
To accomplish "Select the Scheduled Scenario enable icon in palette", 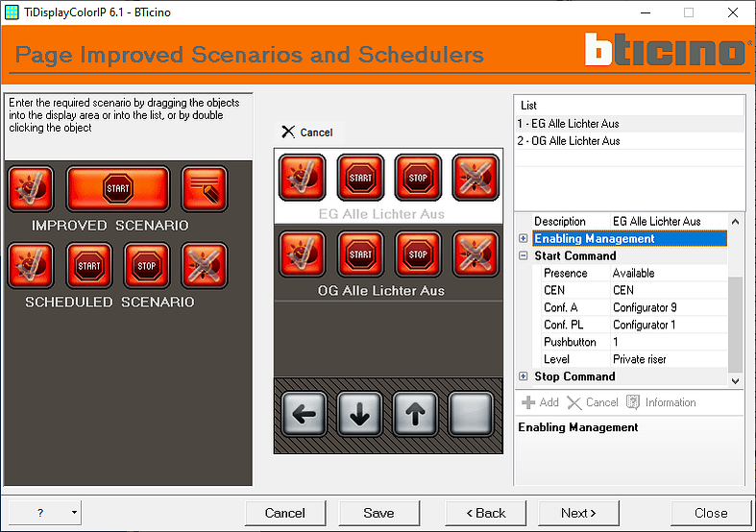I will (x=31, y=265).
